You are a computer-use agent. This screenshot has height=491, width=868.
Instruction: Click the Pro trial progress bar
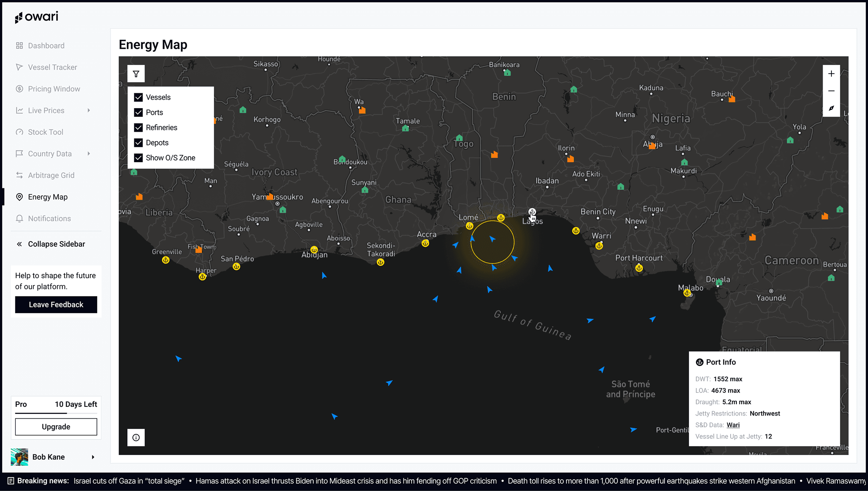56,413
